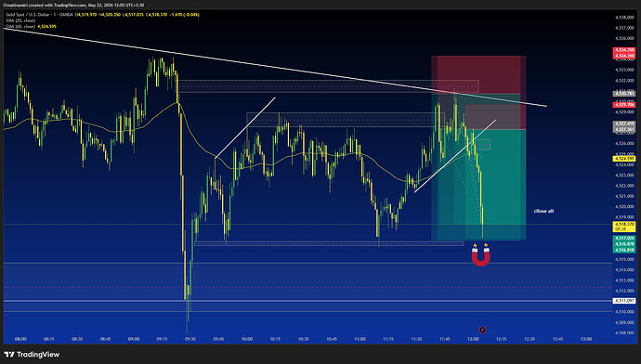Click the red 4,529.706 price label
Screen dimensions: 641x364
point(624,105)
